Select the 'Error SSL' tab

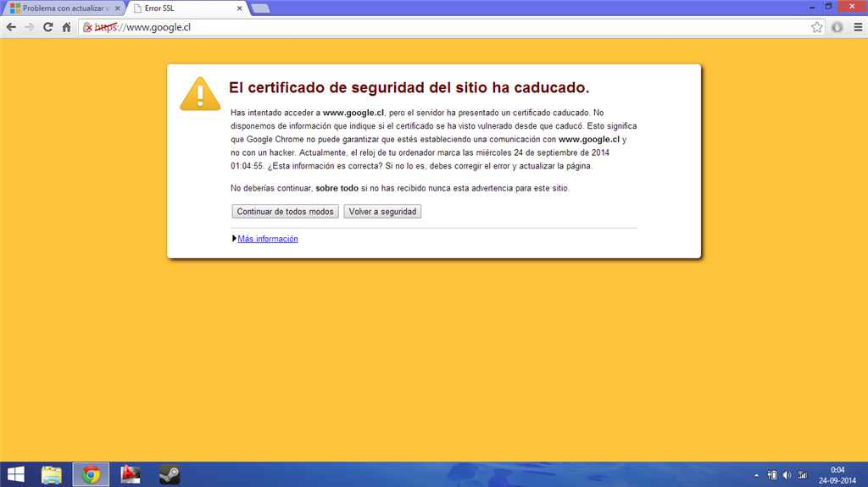click(x=186, y=8)
